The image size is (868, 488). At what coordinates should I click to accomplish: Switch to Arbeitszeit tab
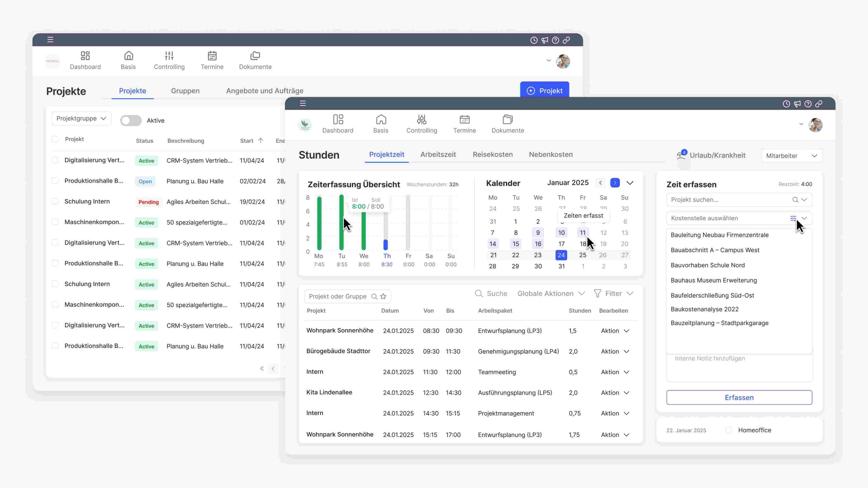(438, 155)
